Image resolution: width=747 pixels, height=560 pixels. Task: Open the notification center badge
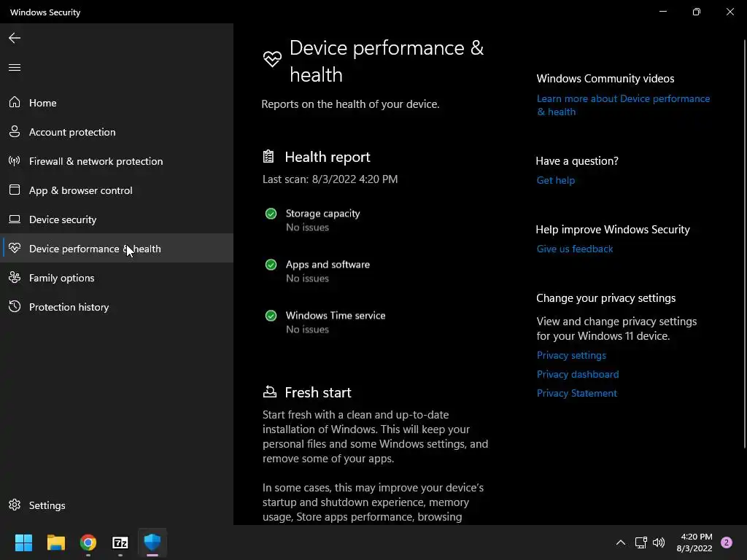click(x=726, y=542)
